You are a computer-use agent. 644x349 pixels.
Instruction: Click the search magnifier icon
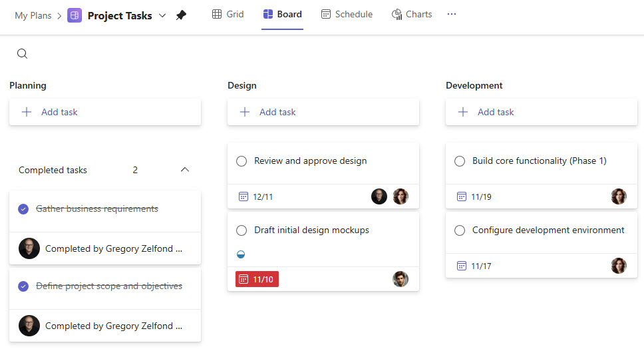click(x=22, y=54)
